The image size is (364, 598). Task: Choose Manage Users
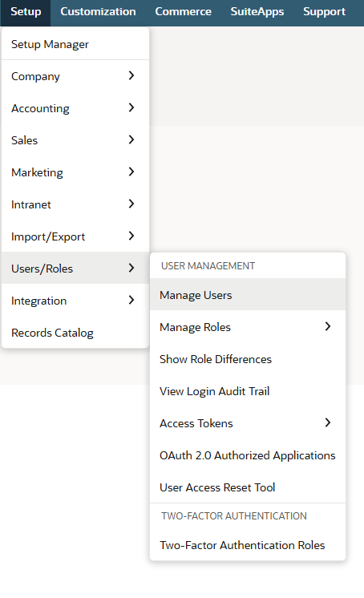pos(248,295)
